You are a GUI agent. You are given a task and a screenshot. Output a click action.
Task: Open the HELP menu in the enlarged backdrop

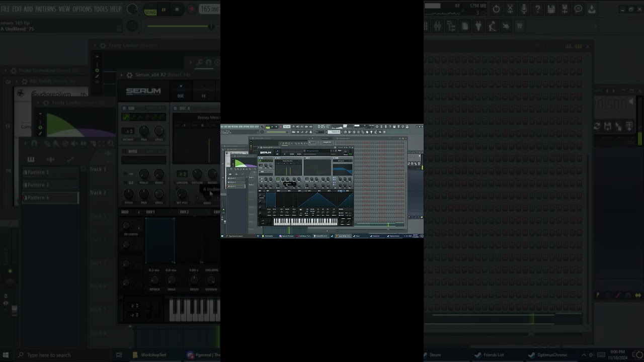116,9
